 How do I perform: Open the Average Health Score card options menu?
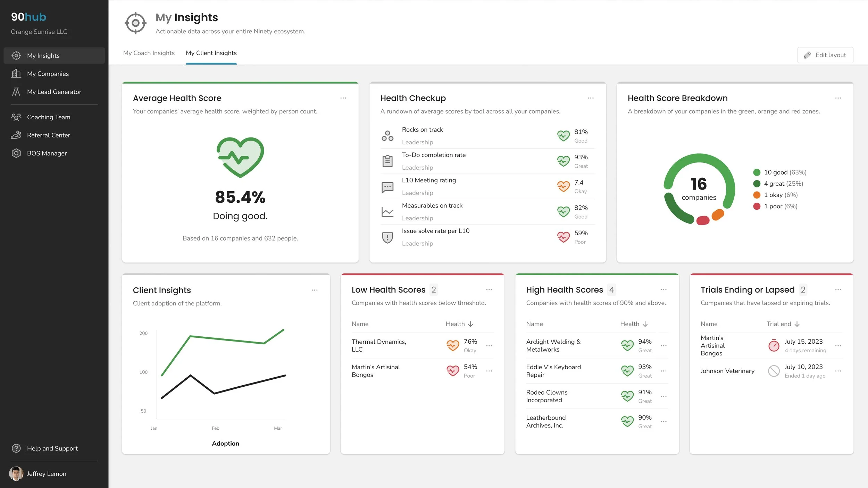pos(343,98)
